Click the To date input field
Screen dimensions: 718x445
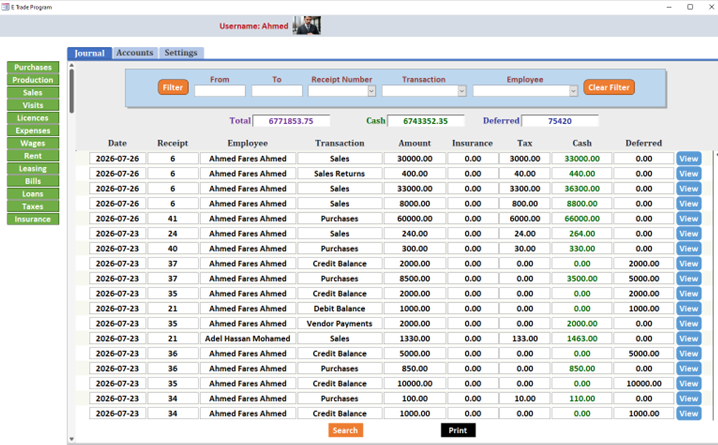277,91
